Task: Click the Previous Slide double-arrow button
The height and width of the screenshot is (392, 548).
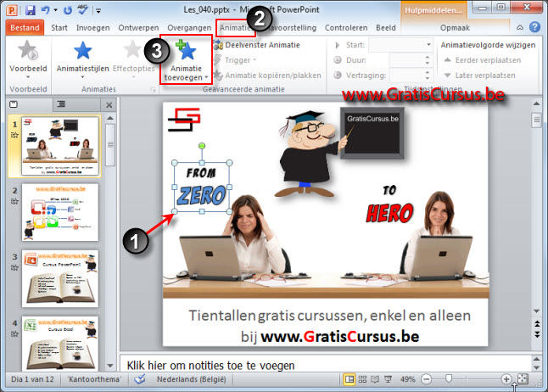Action: pos(537,324)
